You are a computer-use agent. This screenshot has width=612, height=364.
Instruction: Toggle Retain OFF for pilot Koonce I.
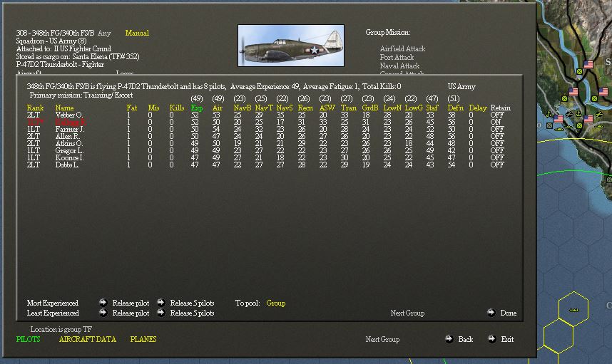point(497,157)
